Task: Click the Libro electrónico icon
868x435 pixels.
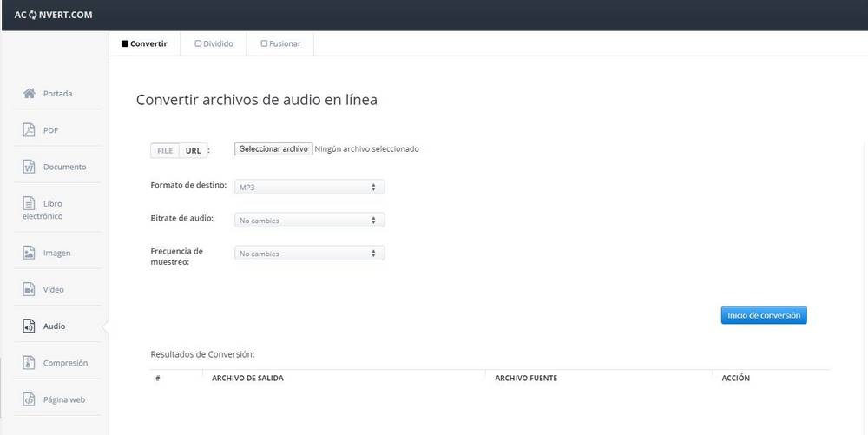Action: coord(29,203)
